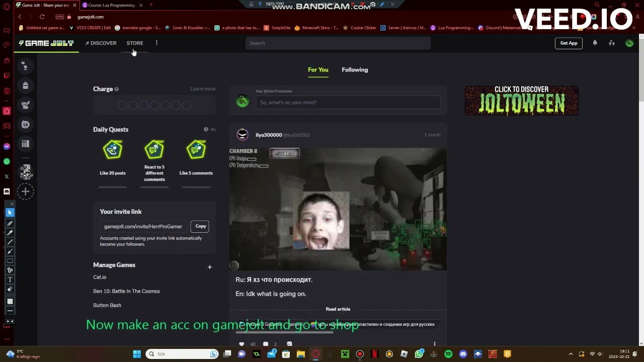Select the rectangle tool in drawing toolbar
Viewport: 644px width, 362px height.
click(x=10, y=261)
